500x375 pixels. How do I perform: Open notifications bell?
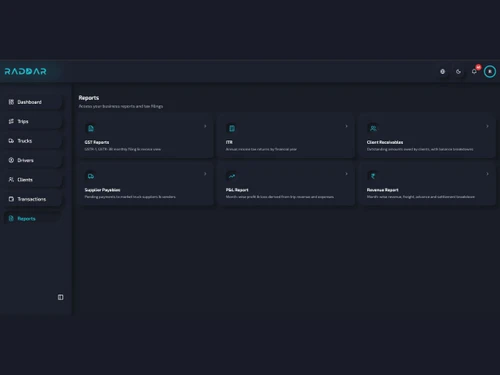474,71
